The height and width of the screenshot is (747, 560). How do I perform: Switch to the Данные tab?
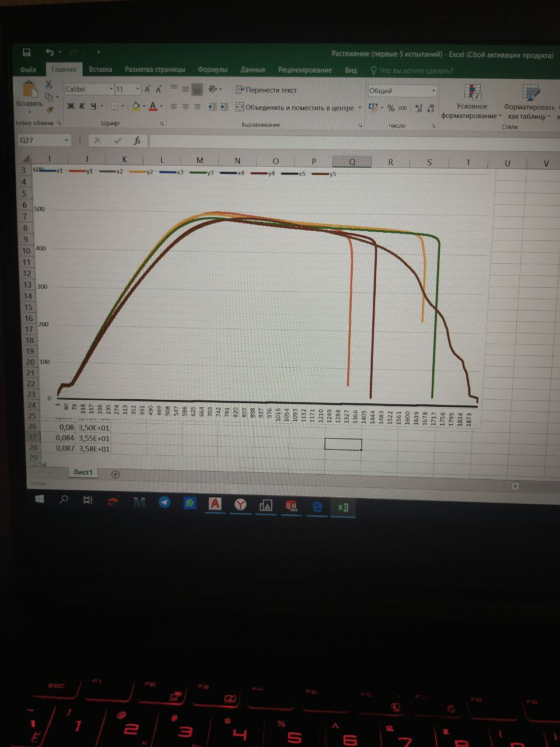pos(253,69)
